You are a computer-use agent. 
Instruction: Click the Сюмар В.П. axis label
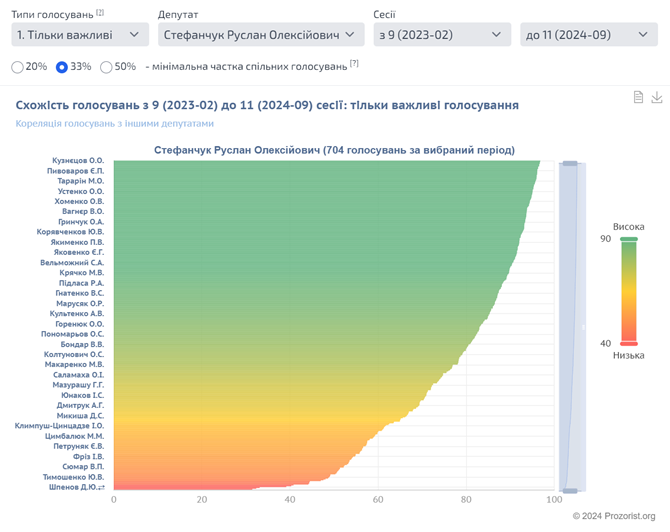click(83, 467)
